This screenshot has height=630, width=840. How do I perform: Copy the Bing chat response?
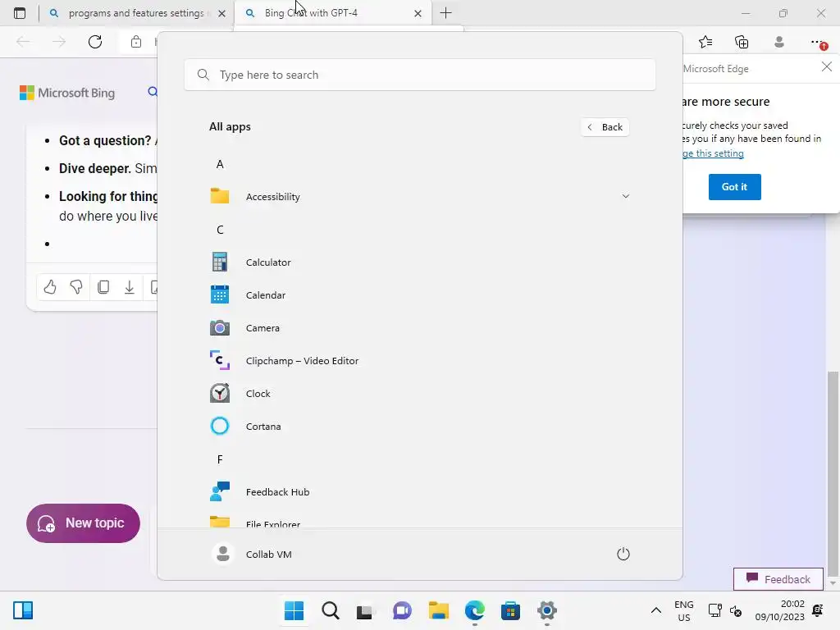[x=103, y=287]
